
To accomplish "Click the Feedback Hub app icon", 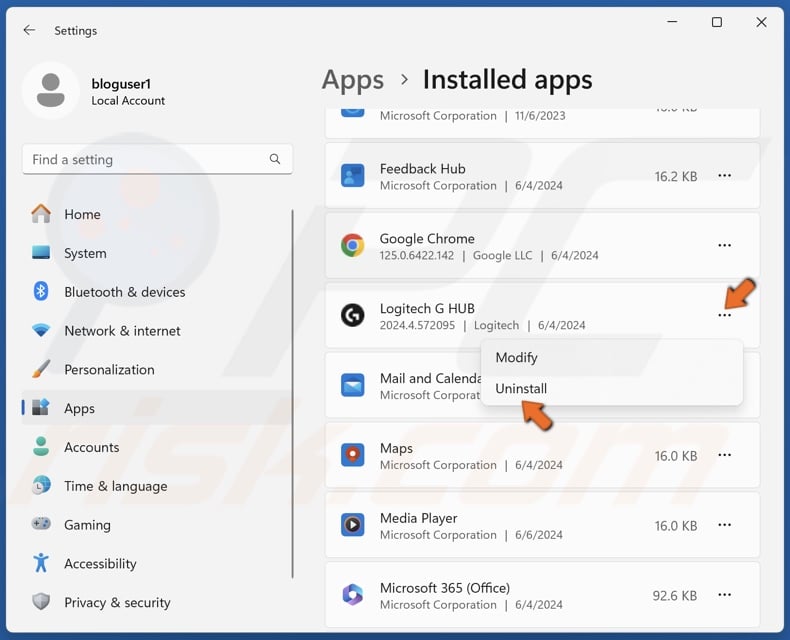I will pyautogui.click(x=352, y=176).
